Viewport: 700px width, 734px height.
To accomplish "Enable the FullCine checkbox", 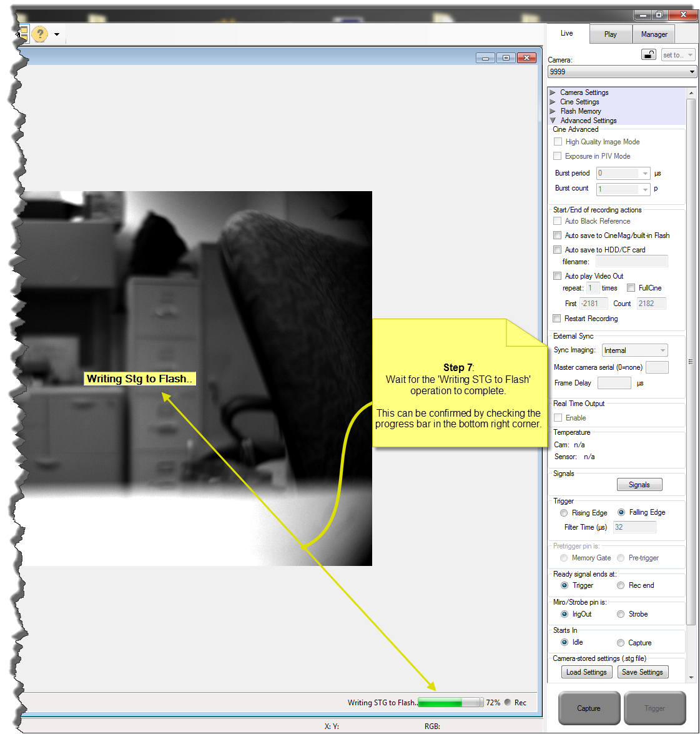I will pyautogui.click(x=631, y=287).
